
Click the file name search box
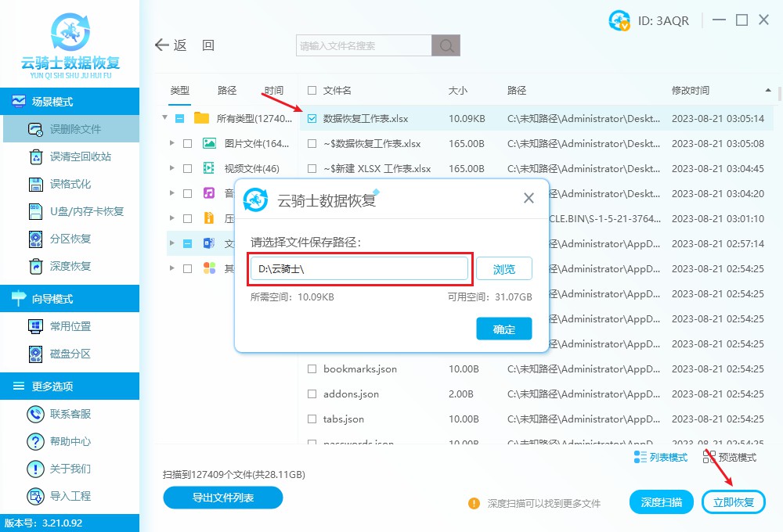tap(364, 45)
